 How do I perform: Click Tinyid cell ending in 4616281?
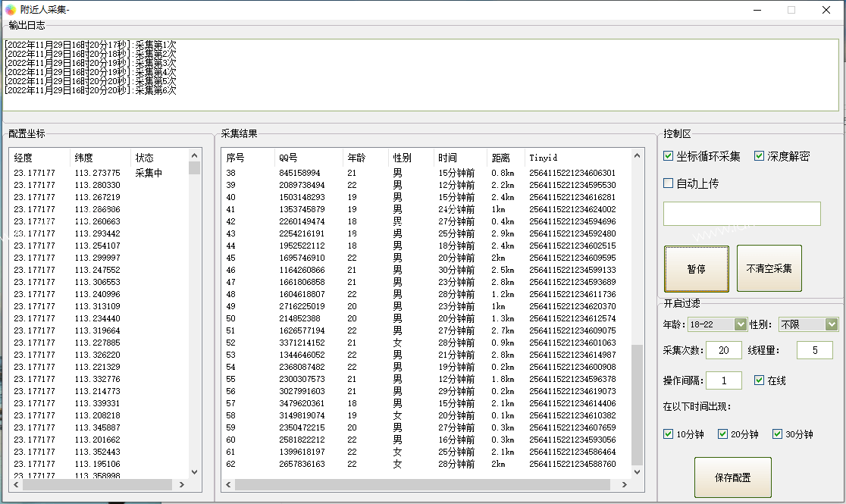pos(572,197)
